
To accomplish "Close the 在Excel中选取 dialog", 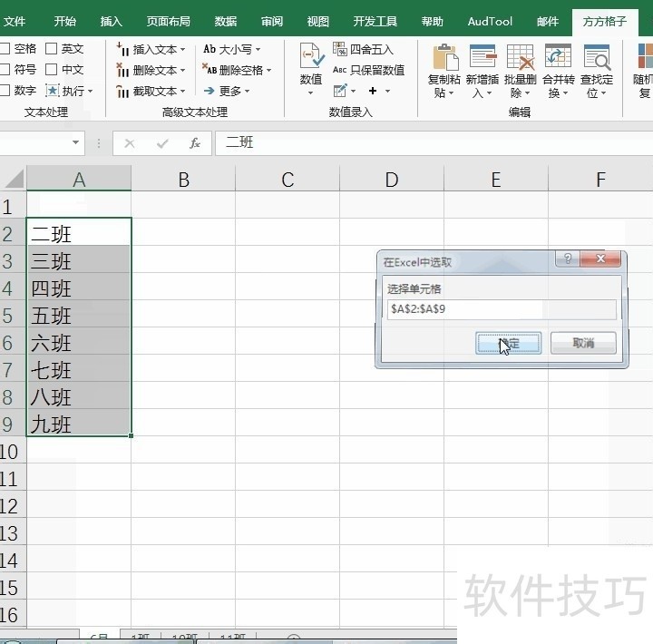I will tap(600, 259).
